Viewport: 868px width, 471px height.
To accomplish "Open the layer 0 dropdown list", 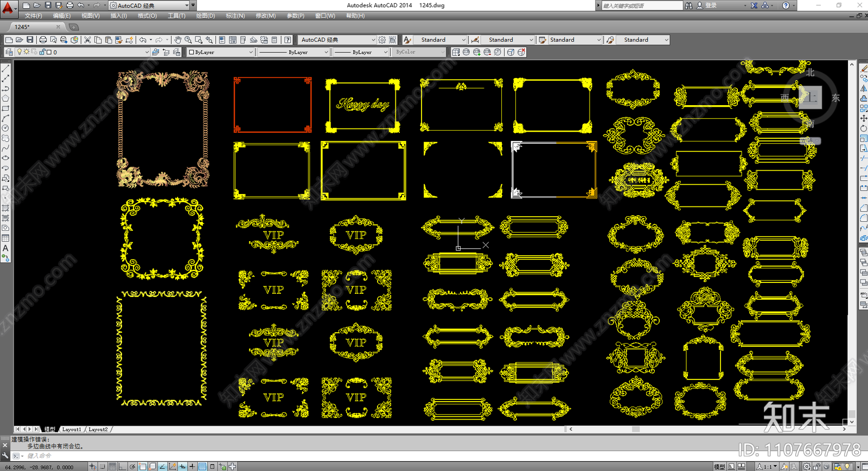I will (x=146, y=53).
